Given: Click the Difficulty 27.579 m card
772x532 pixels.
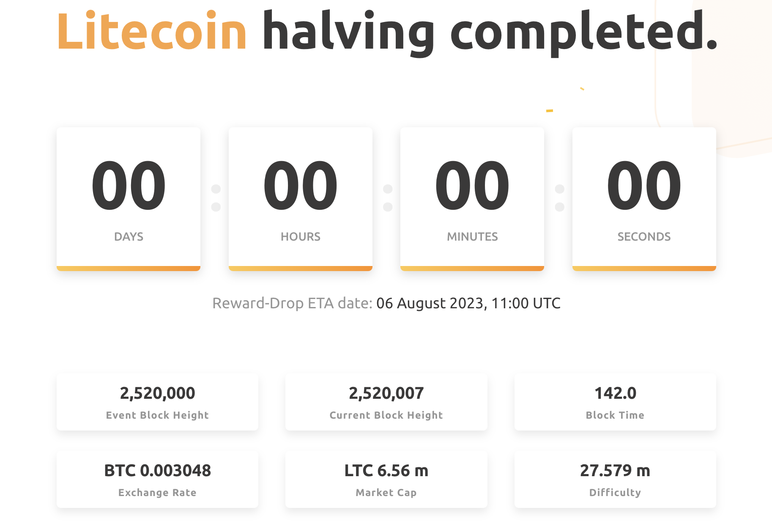Looking at the screenshot, I should (615, 480).
